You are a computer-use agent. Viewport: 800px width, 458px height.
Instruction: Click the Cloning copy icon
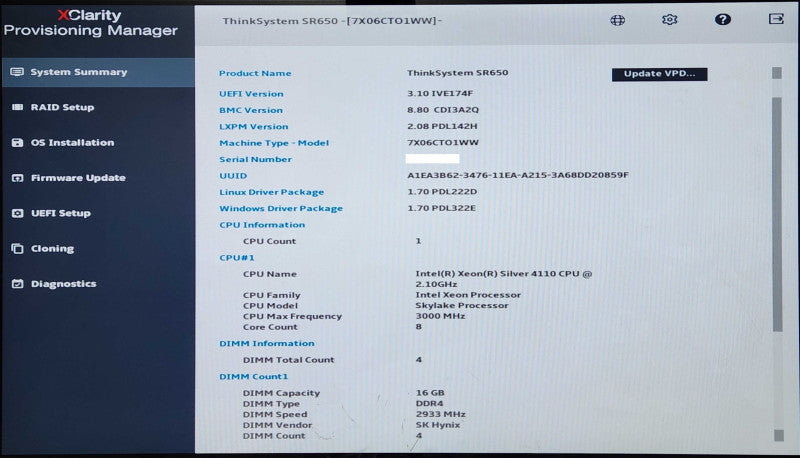tap(17, 248)
